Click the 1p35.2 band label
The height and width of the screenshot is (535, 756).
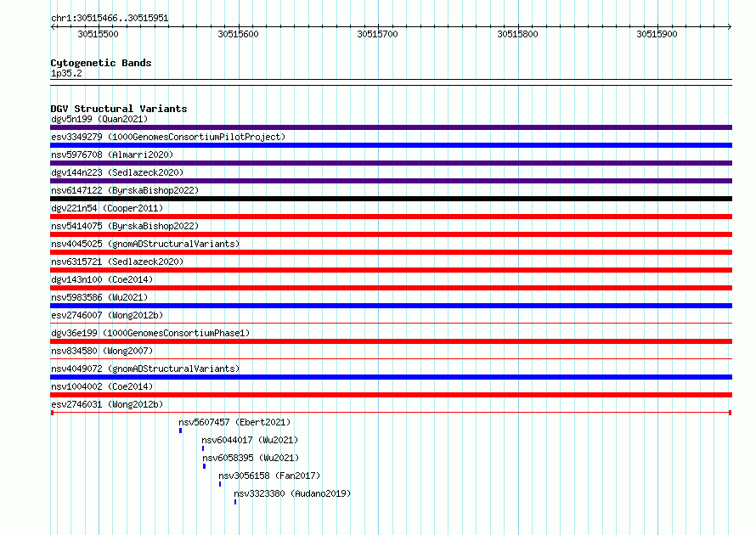coord(66,73)
